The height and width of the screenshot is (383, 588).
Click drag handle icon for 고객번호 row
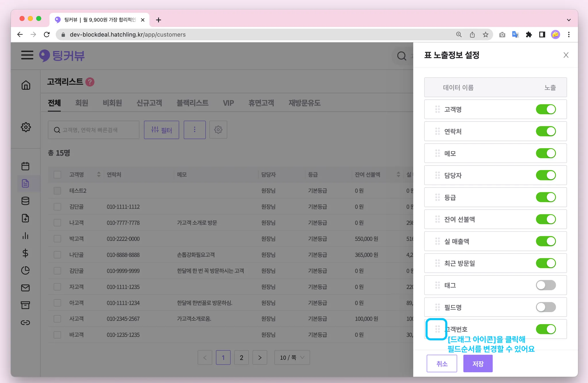pyautogui.click(x=437, y=329)
